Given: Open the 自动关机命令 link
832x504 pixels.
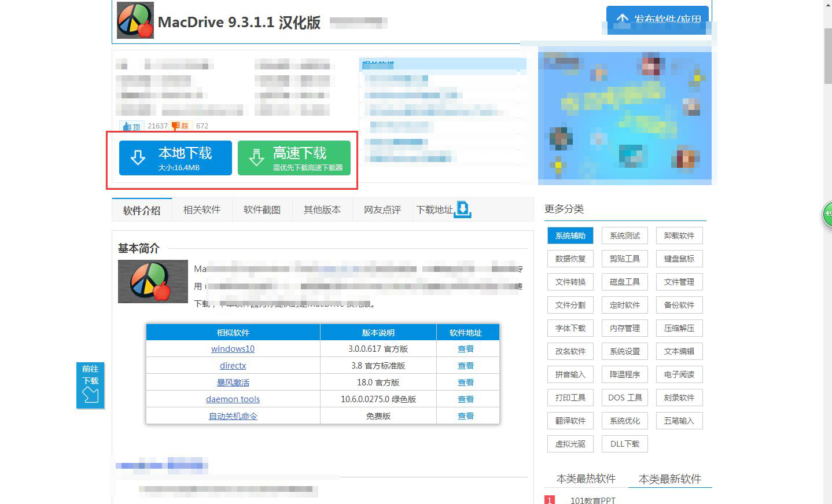Looking at the screenshot, I should click(x=233, y=416).
